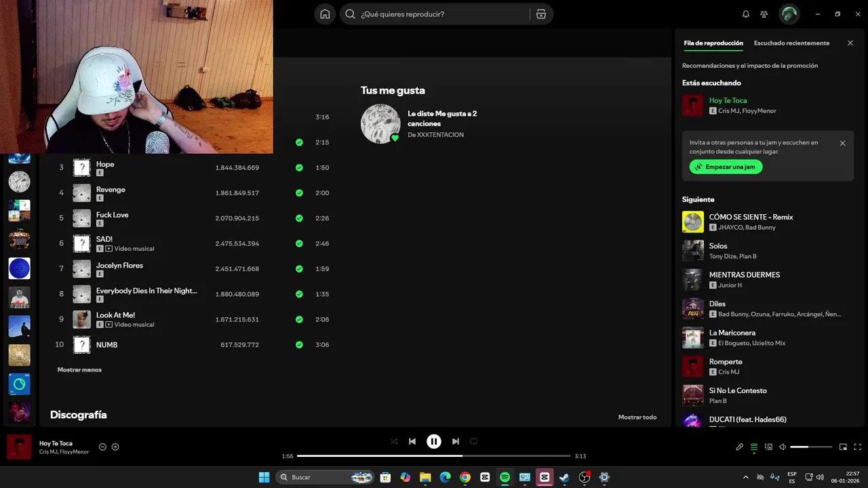Add Hoy Te Toca with plus circle icon

point(115,447)
